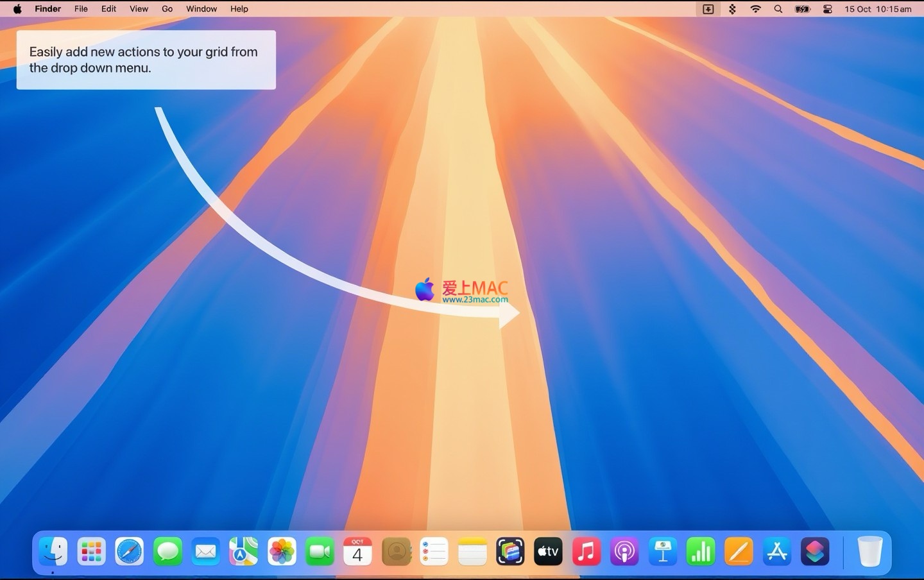
Task: Show battery status menu
Action: coord(803,9)
